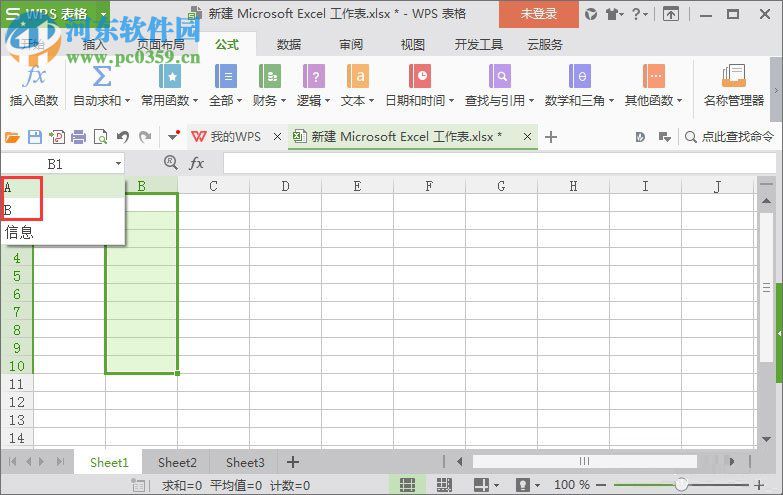783x495 pixels.
Task: Open the Financial (财务) functions icon
Action: pyautogui.click(x=270, y=76)
